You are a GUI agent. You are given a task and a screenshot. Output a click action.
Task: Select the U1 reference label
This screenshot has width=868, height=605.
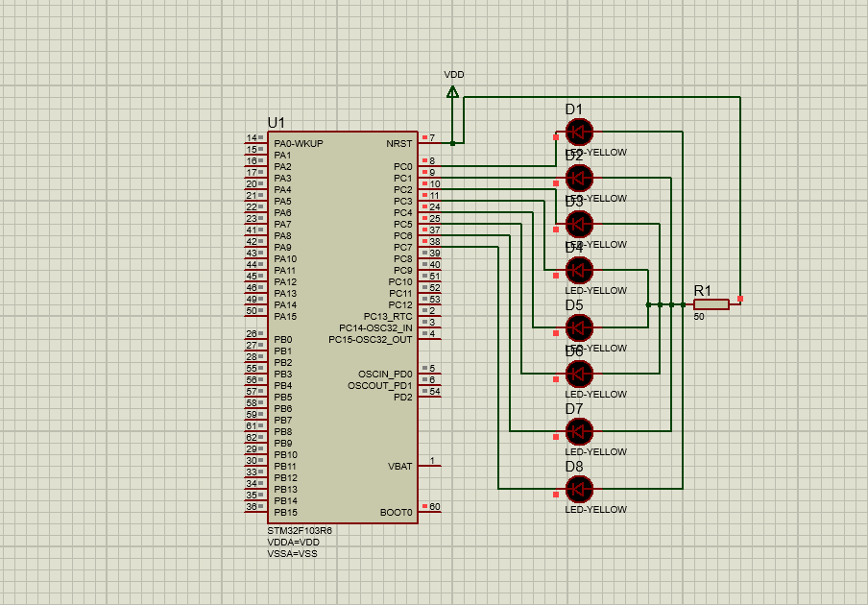pos(277,122)
